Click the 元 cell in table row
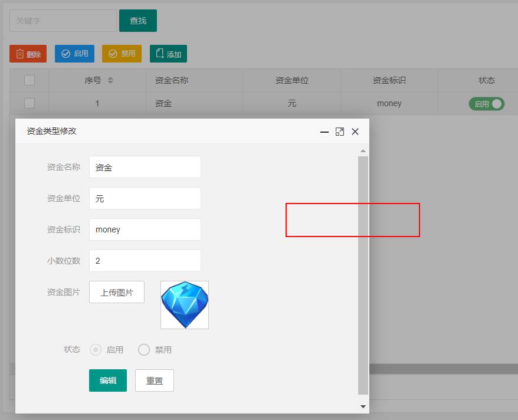Image resolution: width=518 pixels, height=420 pixels. pos(292,103)
